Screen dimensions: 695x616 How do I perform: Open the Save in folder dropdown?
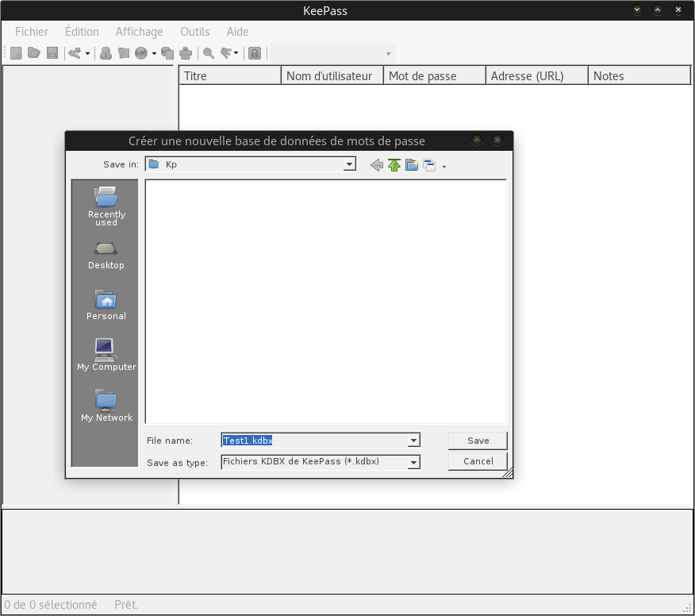click(x=349, y=164)
